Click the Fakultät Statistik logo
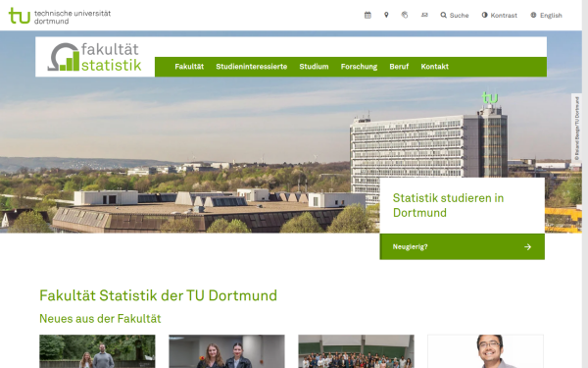The height and width of the screenshot is (368, 588). (x=94, y=57)
